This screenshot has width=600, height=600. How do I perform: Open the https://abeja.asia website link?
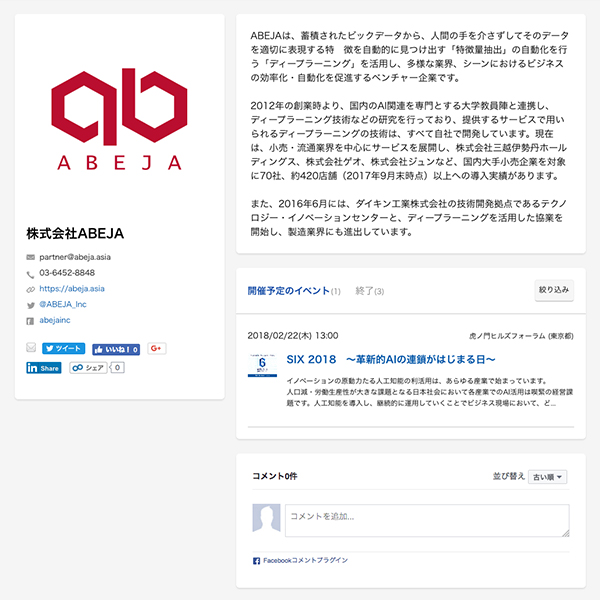click(71, 288)
